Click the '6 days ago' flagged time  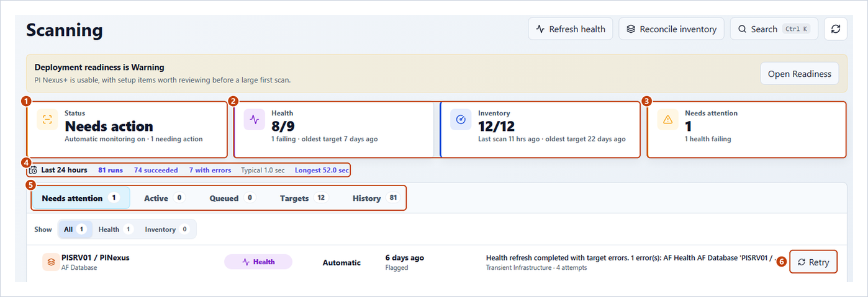pyautogui.click(x=405, y=257)
